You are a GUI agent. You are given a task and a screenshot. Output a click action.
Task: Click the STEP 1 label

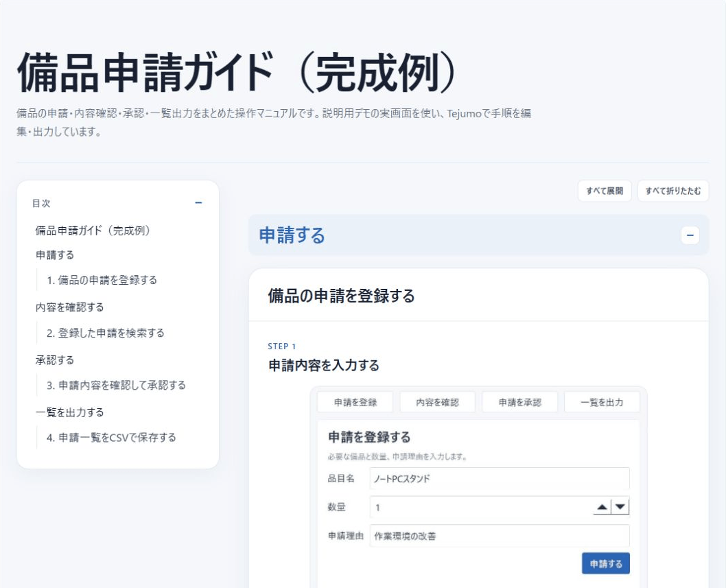[x=281, y=346]
